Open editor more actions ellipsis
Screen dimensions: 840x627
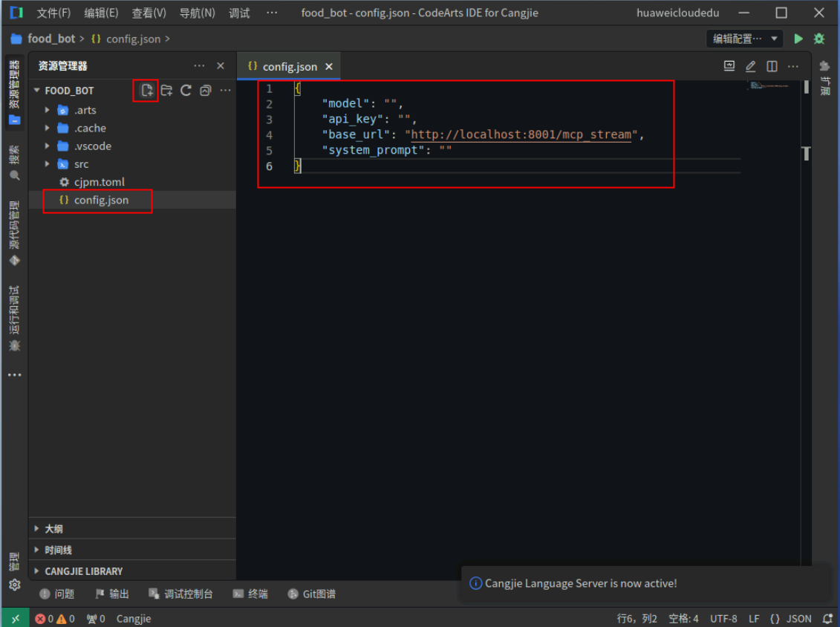coord(793,66)
